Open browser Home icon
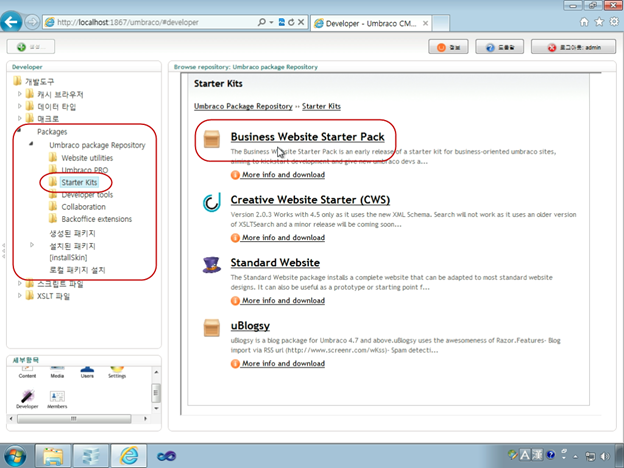Image resolution: width=624 pixels, height=468 pixels. point(584,22)
